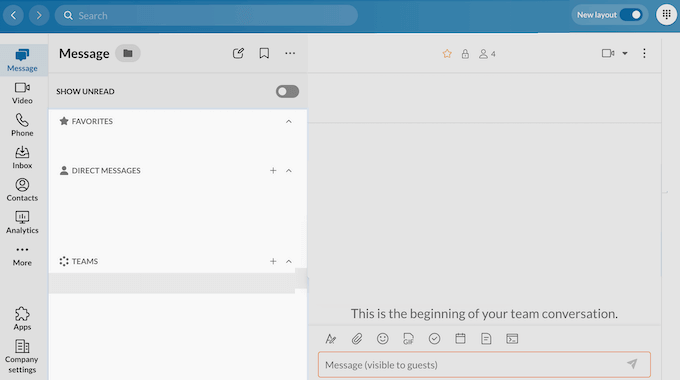Go to Contacts in the sidebar

coord(22,190)
